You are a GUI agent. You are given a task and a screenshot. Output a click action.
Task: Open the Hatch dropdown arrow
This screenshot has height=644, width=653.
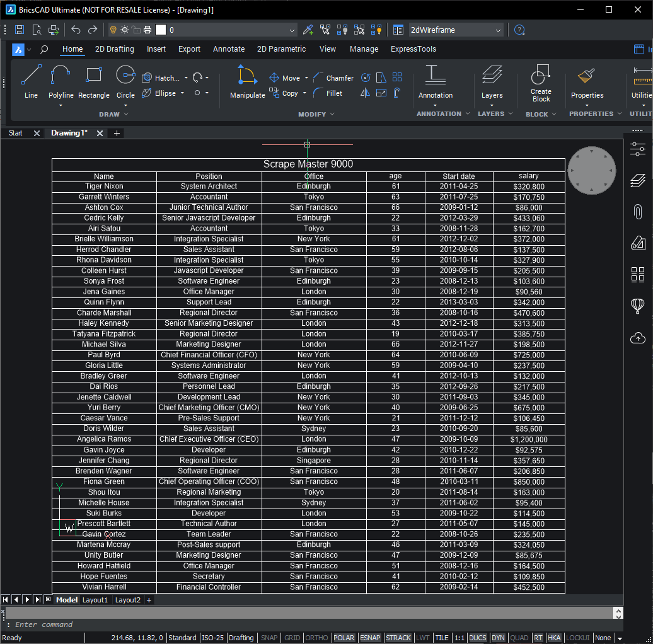click(186, 78)
